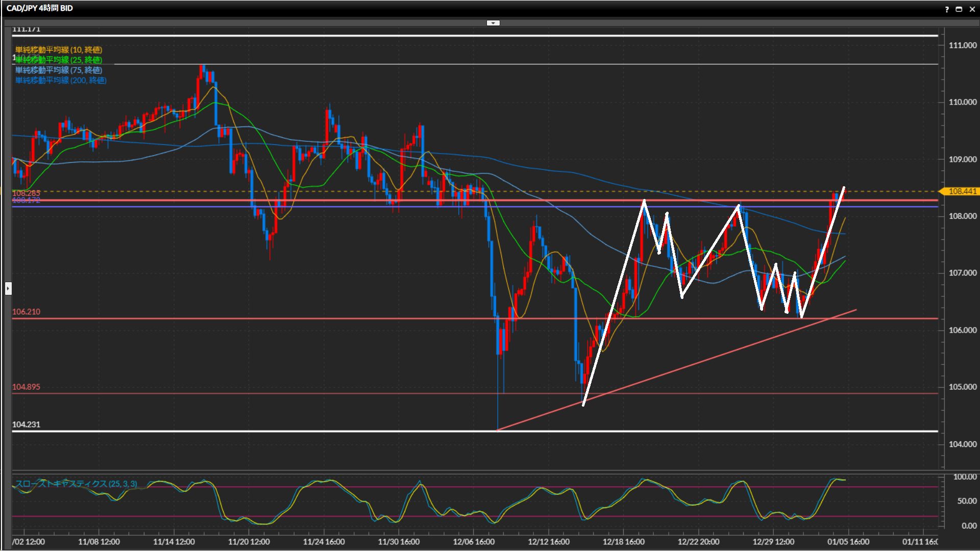This screenshot has width=980, height=551.
Task: Maximize the CAD/JPY chart window
Action: [959, 9]
